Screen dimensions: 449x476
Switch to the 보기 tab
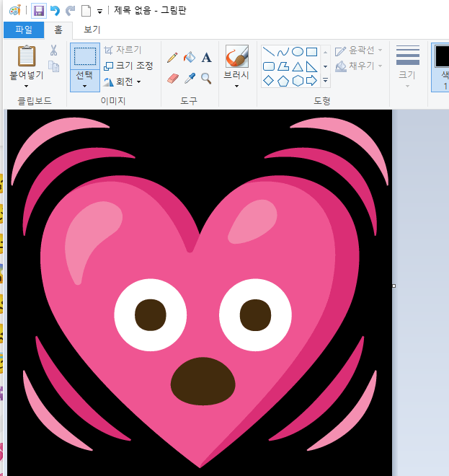[92, 30]
